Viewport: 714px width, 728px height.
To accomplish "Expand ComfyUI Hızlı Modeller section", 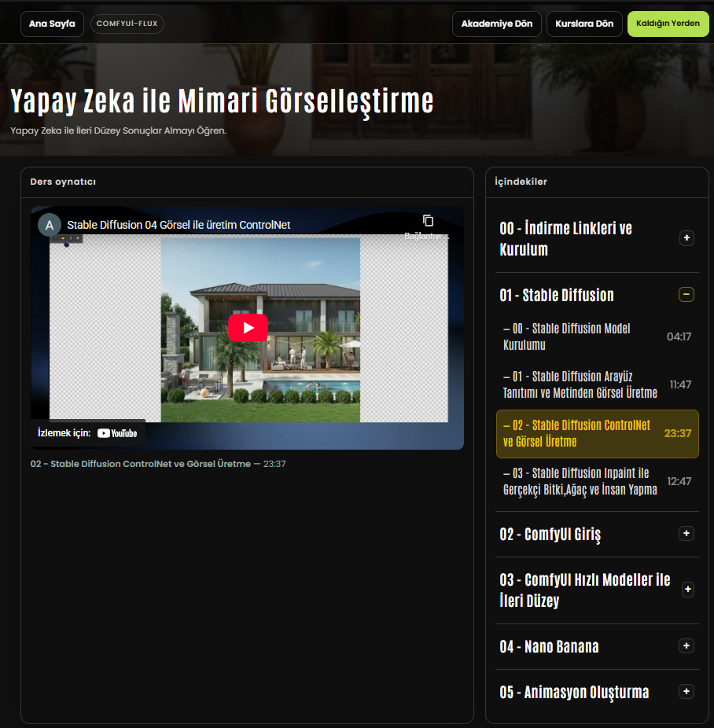I will coord(686,590).
